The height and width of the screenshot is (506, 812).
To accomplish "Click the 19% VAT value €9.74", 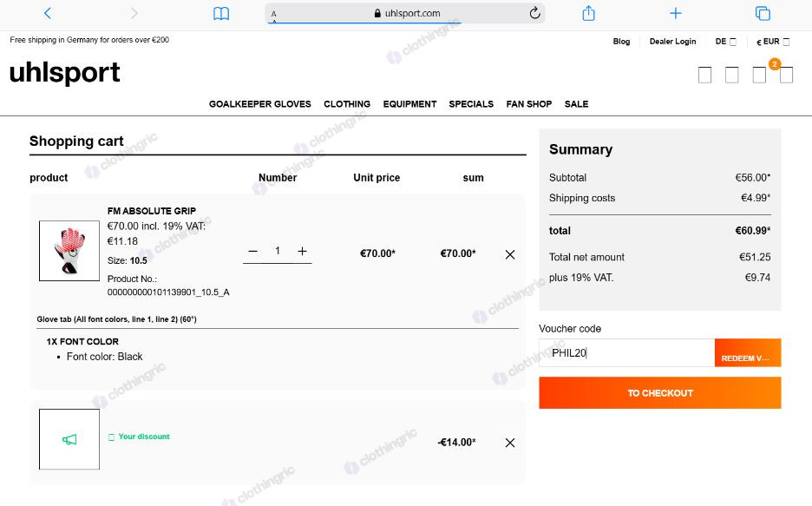I will (x=757, y=278).
